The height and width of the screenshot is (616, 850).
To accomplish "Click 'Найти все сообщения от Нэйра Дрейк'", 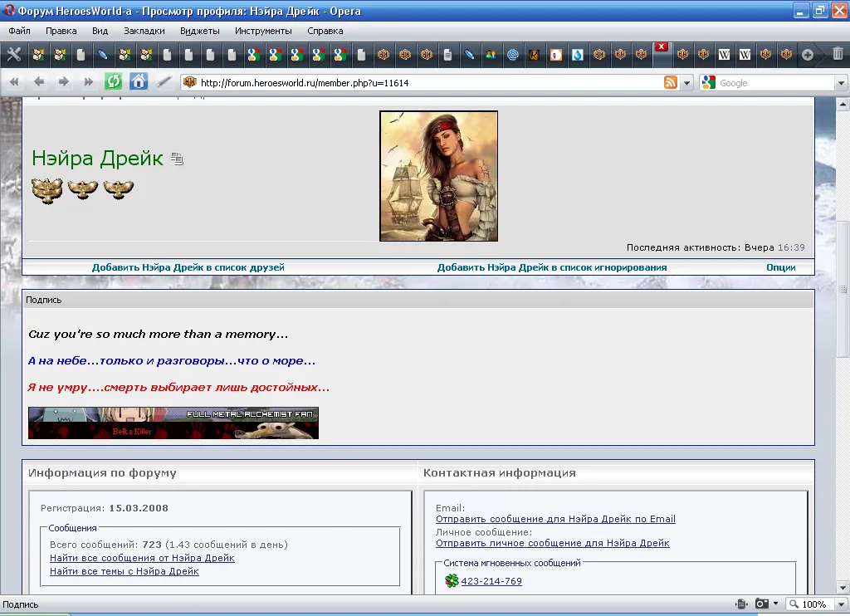I will pyautogui.click(x=142, y=558).
